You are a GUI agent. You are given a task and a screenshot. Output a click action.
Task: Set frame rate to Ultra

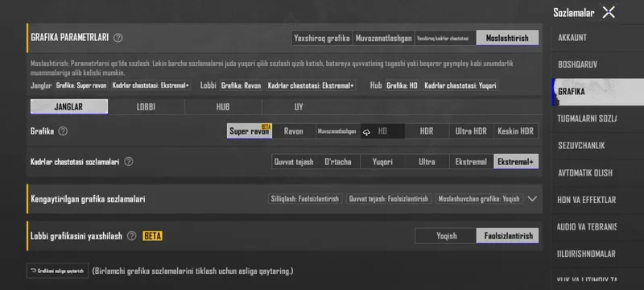coord(427,161)
